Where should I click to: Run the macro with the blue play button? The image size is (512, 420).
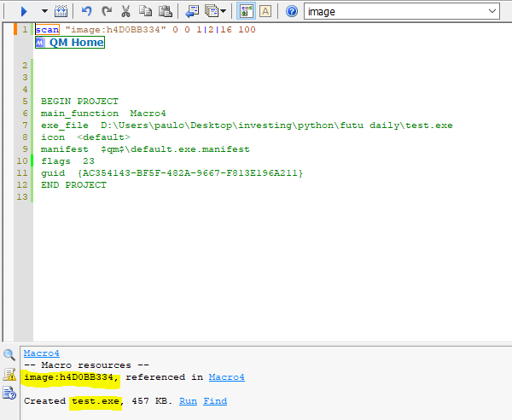24,11
